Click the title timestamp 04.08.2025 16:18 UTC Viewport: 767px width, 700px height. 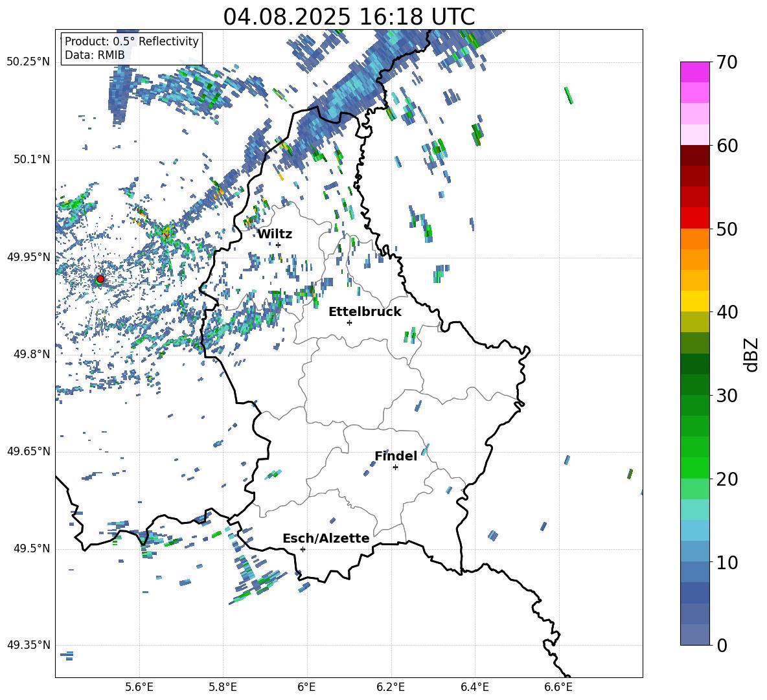click(x=349, y=17)
